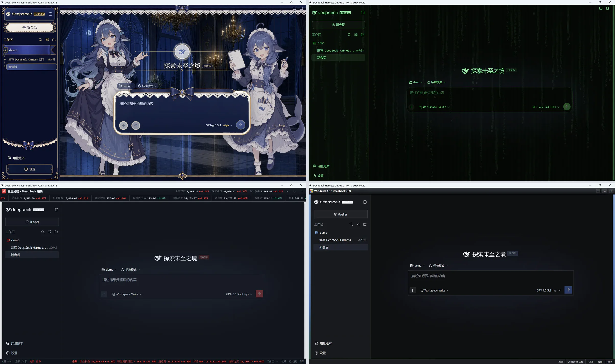Open GPT-5.6 Sol High dropdown in XP window
615x364 pixels.
[549, 290]
